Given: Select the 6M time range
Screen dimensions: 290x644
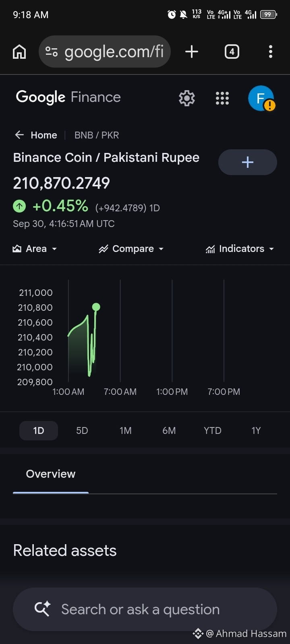Looking at the screenshot, I should [169, 431].
